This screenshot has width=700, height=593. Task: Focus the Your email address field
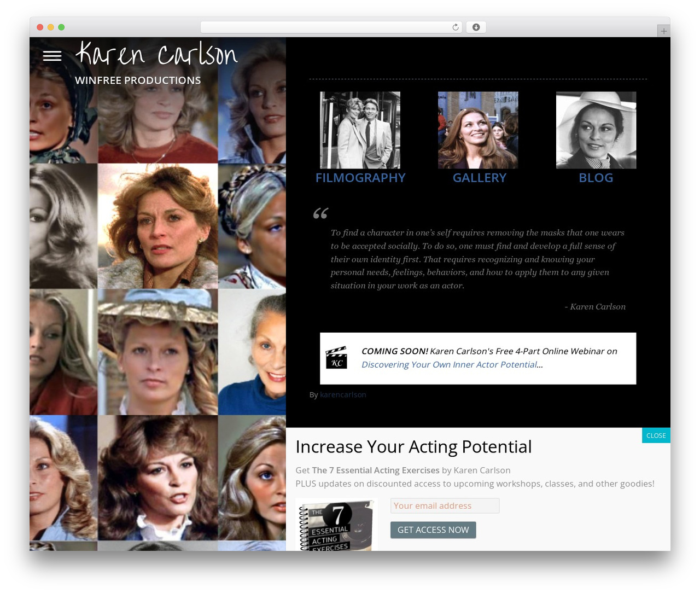click(x=445, y=505)
